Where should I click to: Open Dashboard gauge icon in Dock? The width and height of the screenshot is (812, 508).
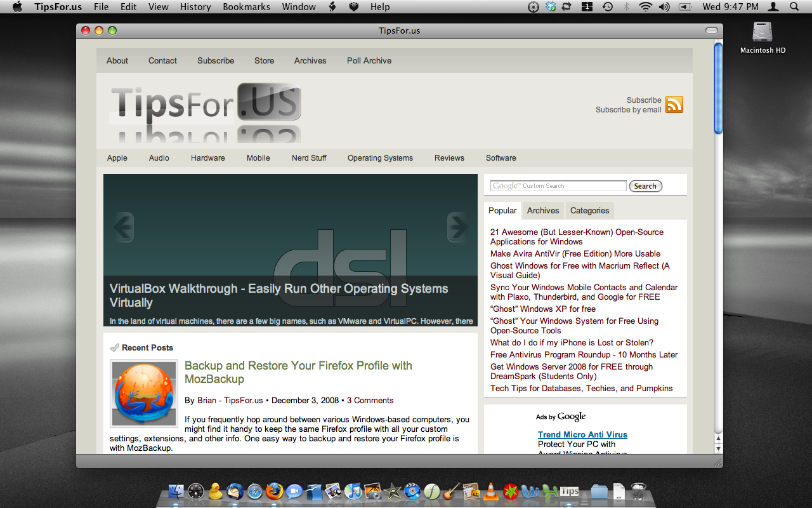click(195, 491)
